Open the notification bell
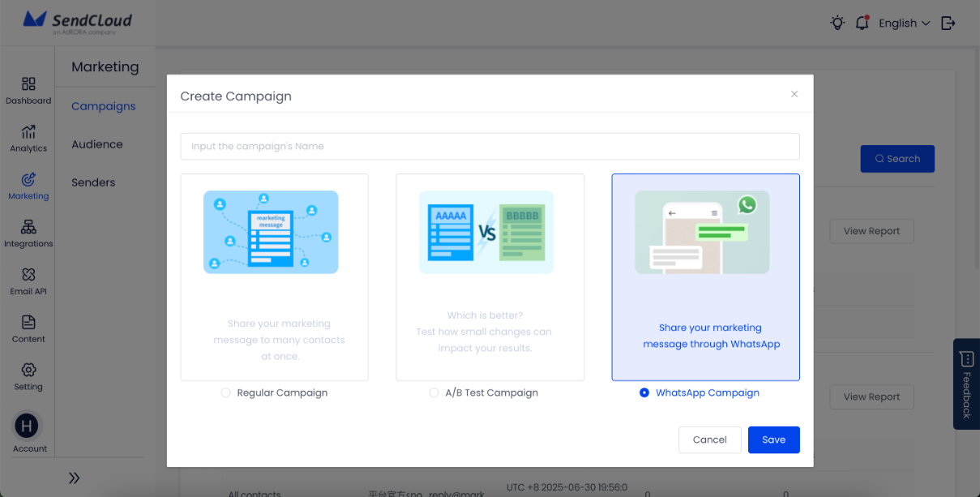980x497 pixels. tap(862, 23)
